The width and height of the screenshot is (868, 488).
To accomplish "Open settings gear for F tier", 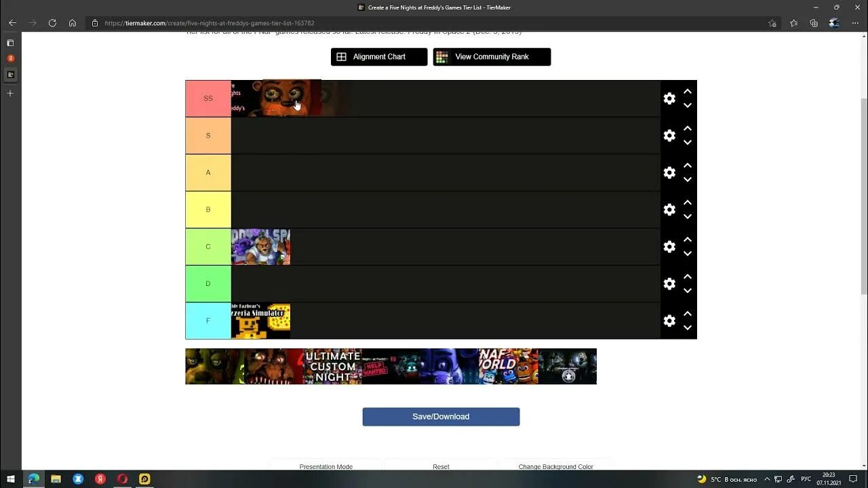I will coord(669,321).
